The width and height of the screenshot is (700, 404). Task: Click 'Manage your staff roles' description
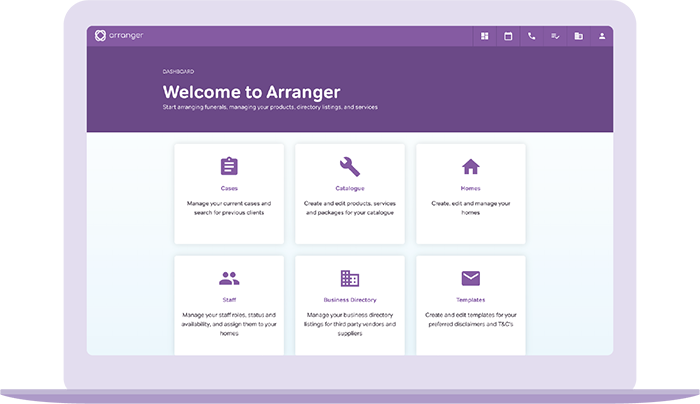[229, 324]
